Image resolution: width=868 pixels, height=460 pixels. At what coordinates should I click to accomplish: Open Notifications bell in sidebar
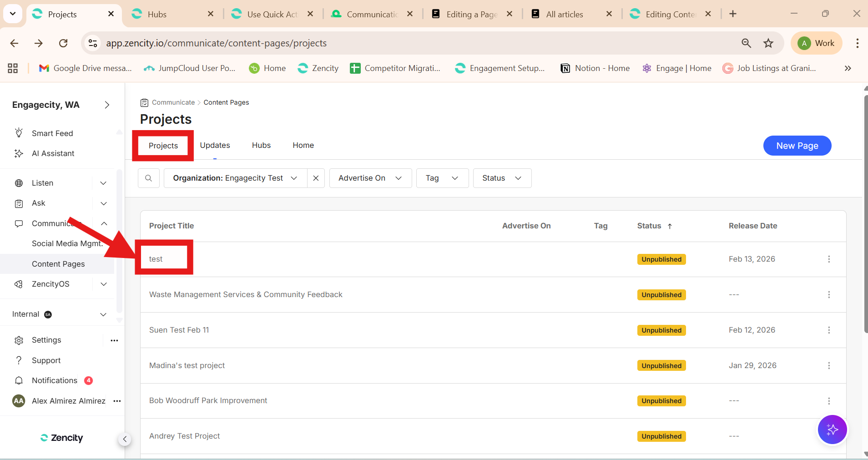(19, 380)
